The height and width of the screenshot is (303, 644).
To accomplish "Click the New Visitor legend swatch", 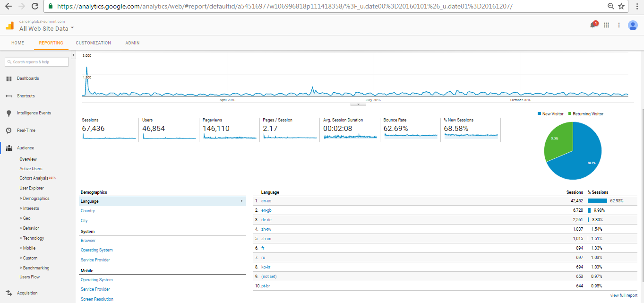I will pyautogui.click(x=539, y=114).
